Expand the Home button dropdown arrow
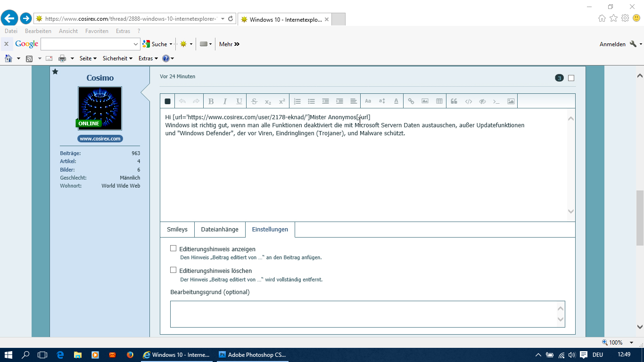 [18, 58]
